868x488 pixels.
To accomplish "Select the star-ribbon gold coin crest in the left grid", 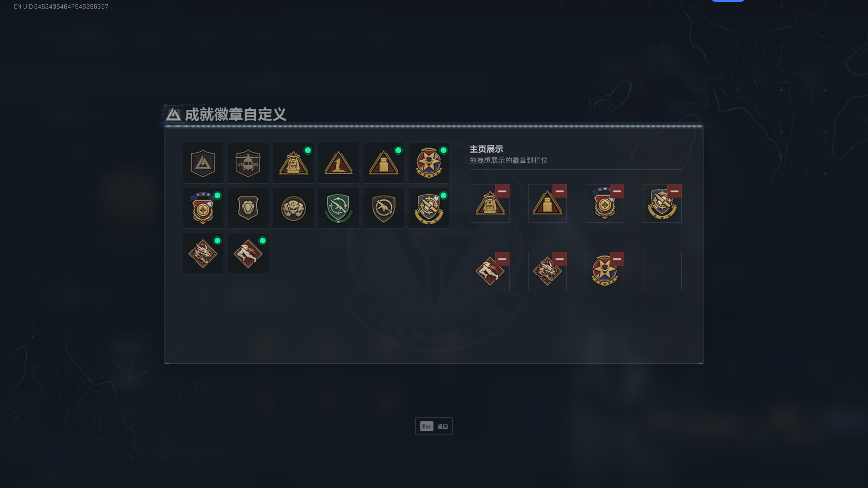I will coord(203,208).
